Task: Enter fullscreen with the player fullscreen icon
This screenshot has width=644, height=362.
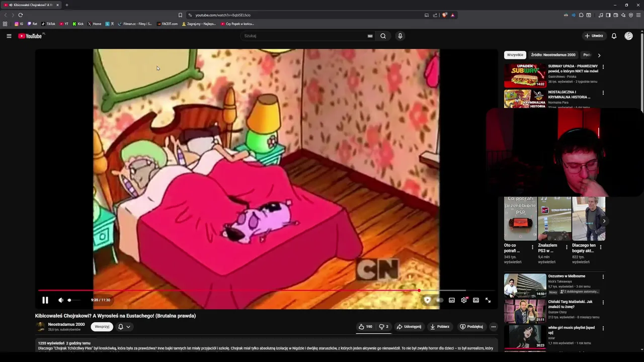Action: click(488, 300)
